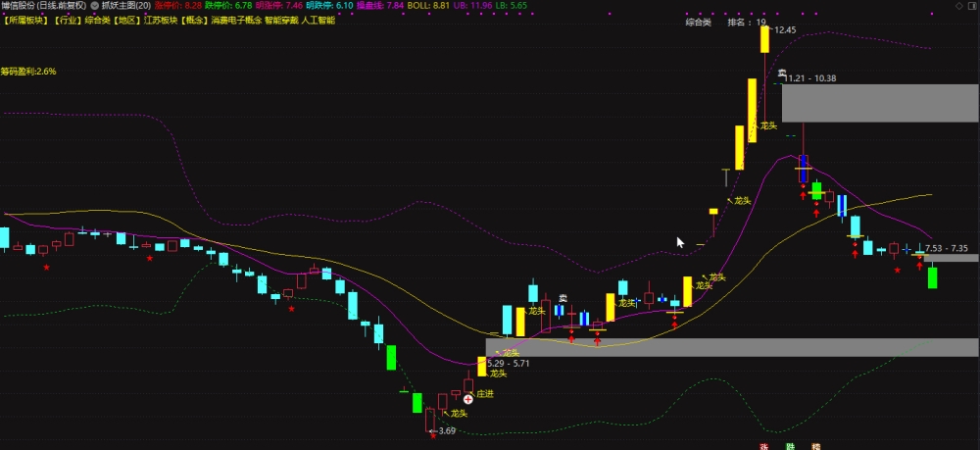Click the red star under the 3.69 low

coord(433,435)
